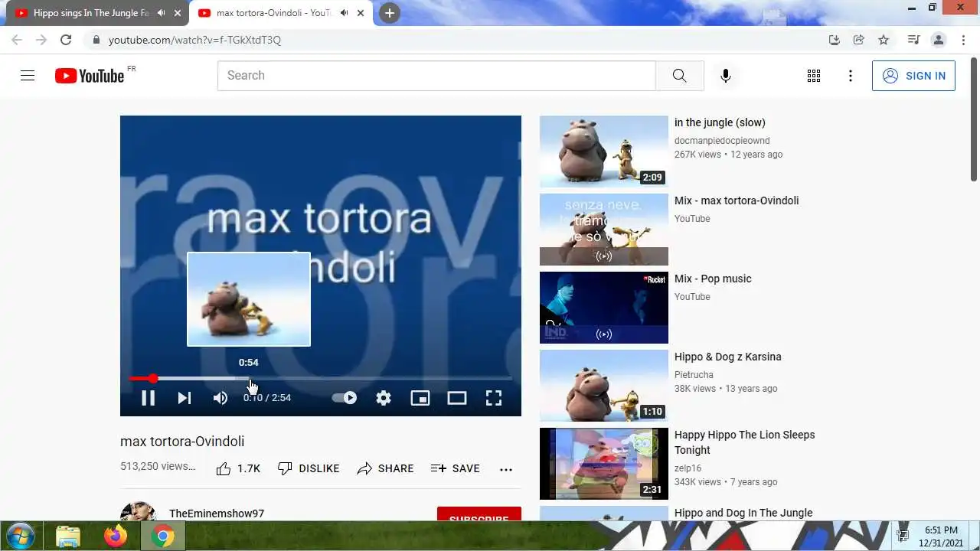Open a new browser tab with plus
The height and width of the screenshot is (551, 980).
tap(390, 13)
